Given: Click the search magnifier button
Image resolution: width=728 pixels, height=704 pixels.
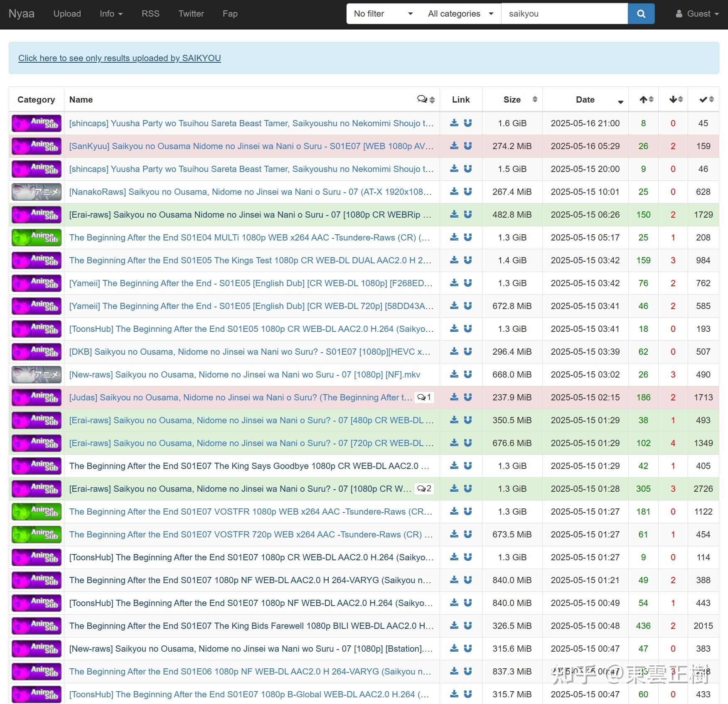Looking at the screenshot, I should (x=641, y=14).
